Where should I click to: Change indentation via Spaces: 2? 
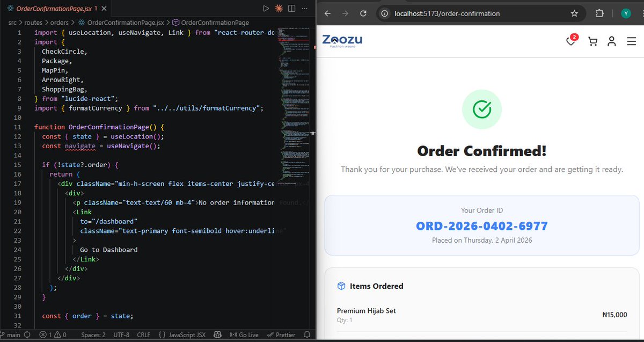pos(93,335)
